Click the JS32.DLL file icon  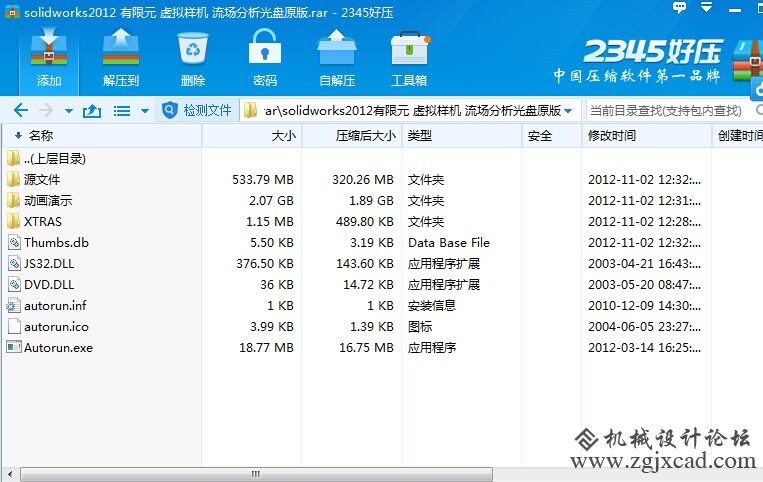pyautogui.click(x=14, y=263)
